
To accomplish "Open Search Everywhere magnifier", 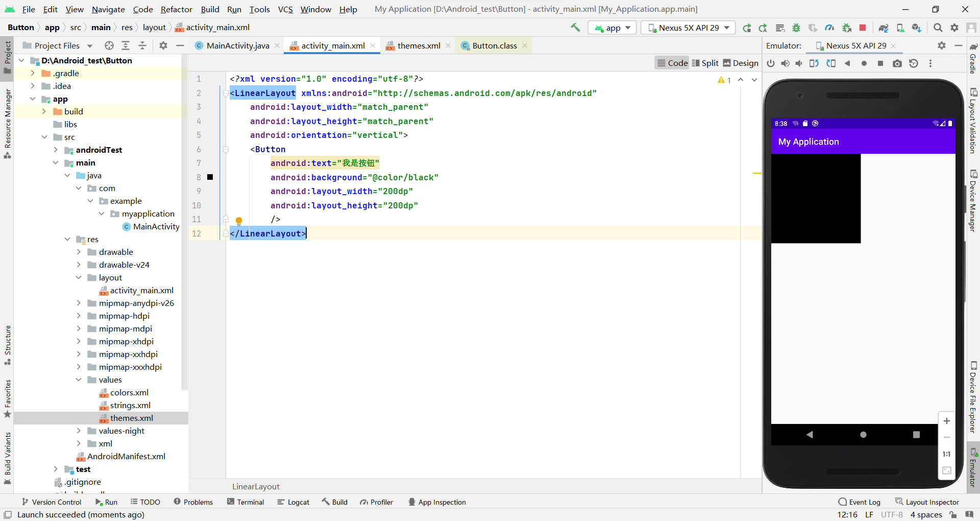I will tap(938, 28).
